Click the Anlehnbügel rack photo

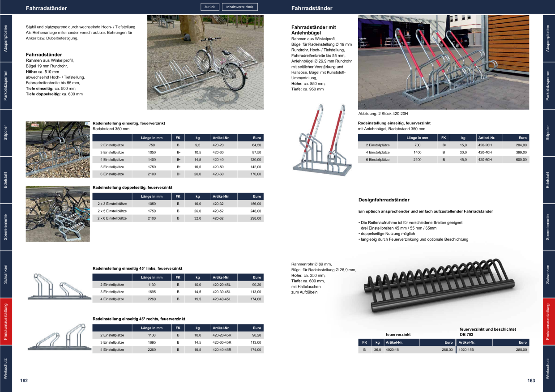[444, 62]
